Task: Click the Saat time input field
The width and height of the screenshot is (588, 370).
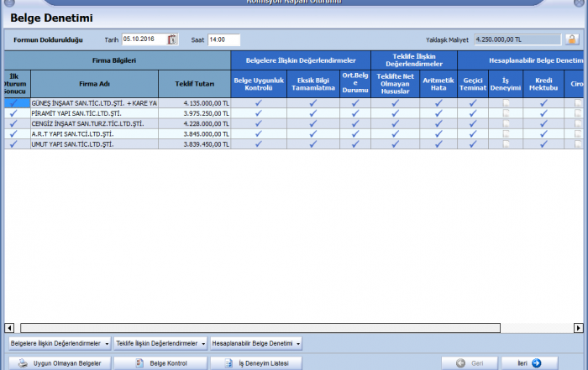Action: click(x=223, y=39)
